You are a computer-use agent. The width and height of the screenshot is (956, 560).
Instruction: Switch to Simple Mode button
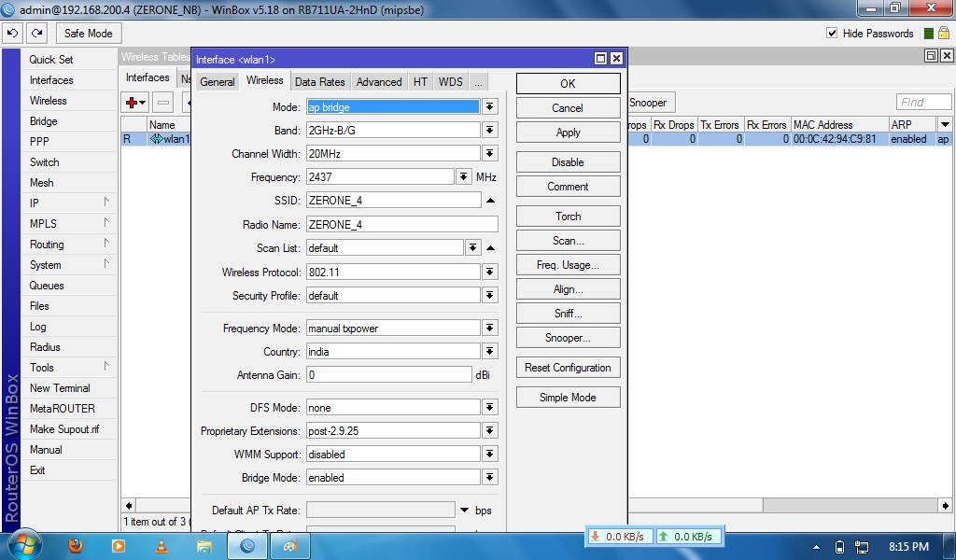click(x=568, y=398)
